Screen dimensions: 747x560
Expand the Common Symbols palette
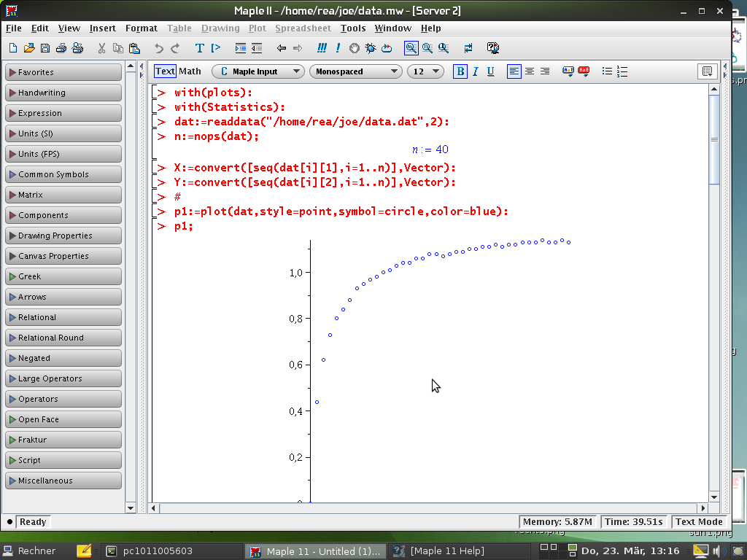coord(63,174)
